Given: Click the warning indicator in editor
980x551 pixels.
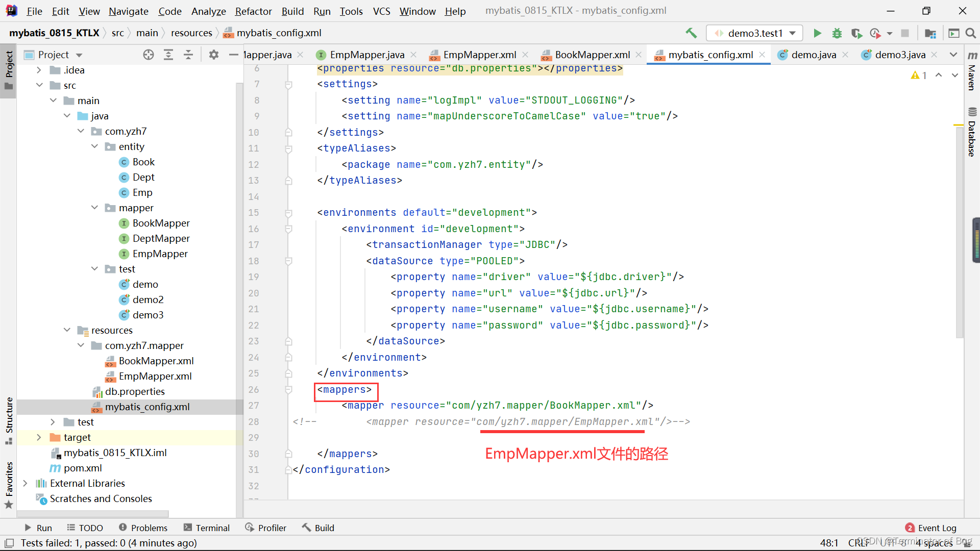Looking at the screenshot, I should pos(919,75).
